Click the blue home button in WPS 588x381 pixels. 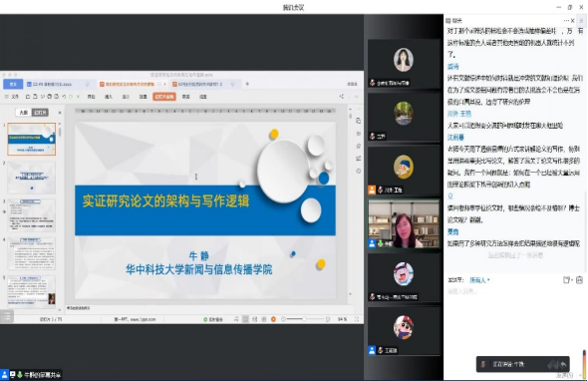(13, 84)
